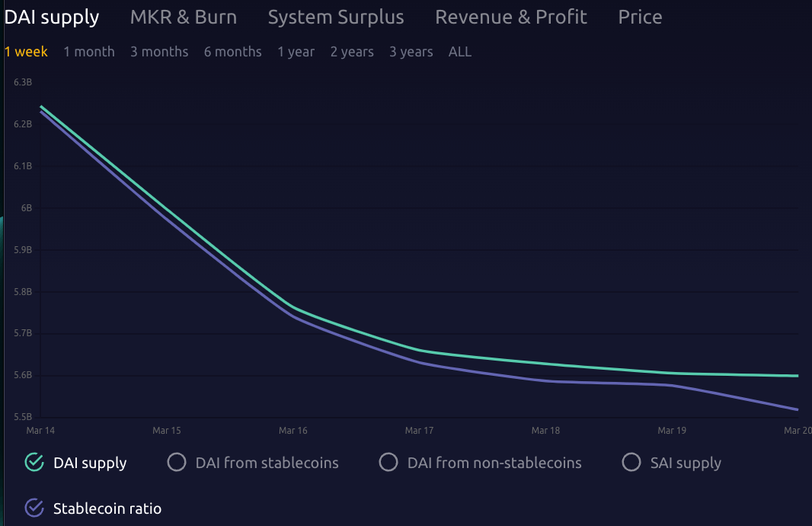Image resolution: width=812 pixels, height=526 pixels.
Task: Show 1 year of data
Action: 296,52
